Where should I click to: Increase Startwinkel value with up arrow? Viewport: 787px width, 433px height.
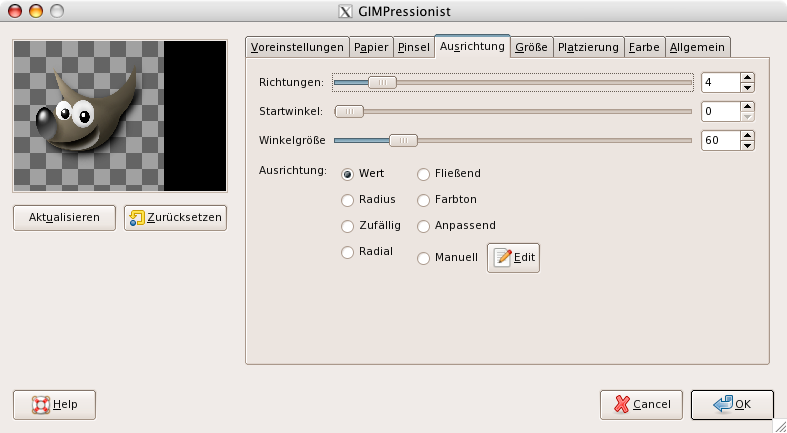(747, 106)
